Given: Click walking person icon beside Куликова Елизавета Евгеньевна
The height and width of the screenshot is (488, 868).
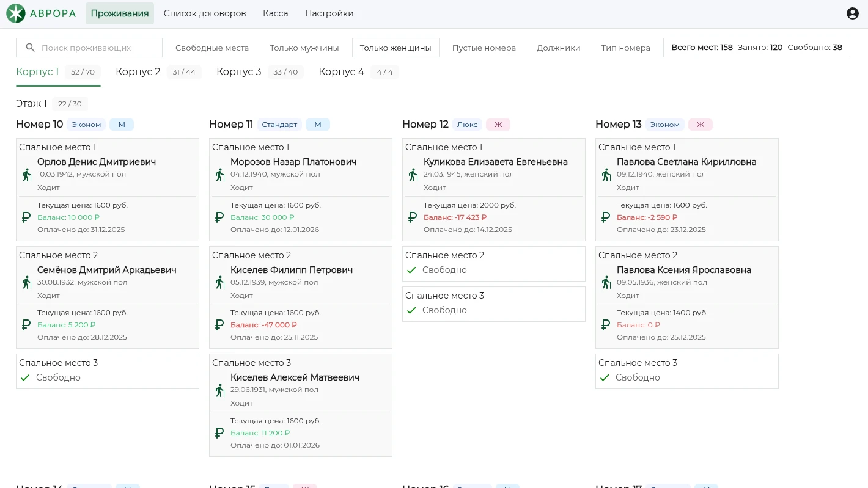Looking at the screenshot, I should (413, 175).
